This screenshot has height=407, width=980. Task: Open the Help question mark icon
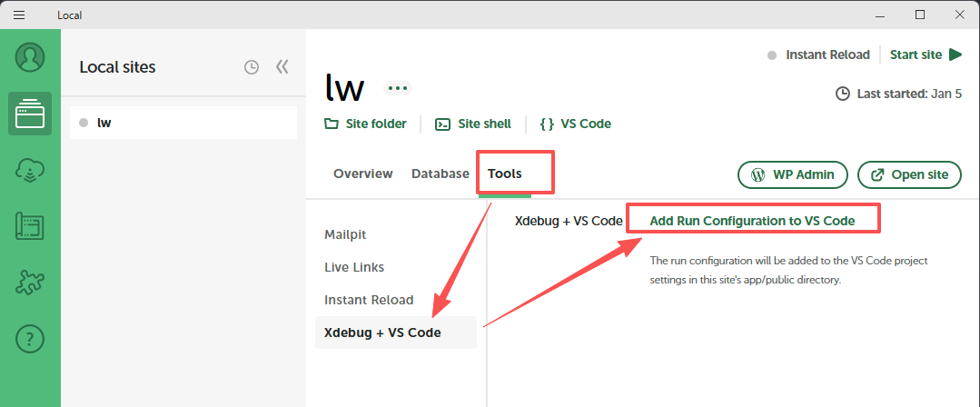[30, 339]
